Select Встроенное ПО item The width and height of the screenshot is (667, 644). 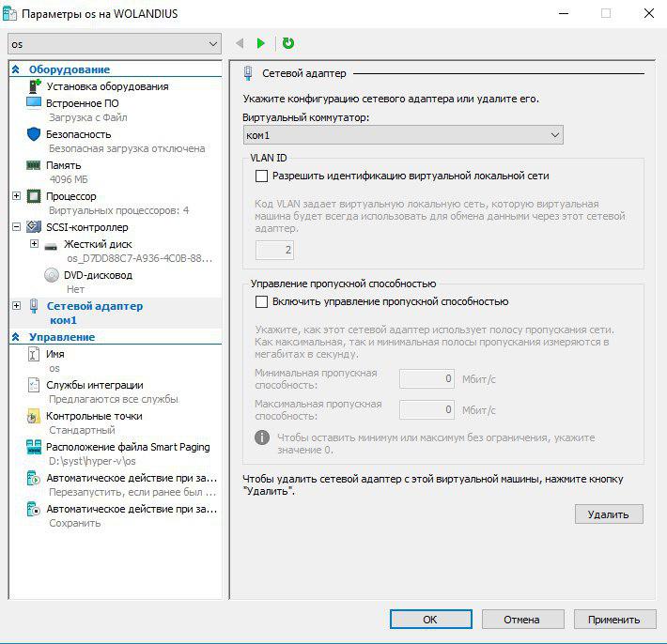click(x=83, y=103)
